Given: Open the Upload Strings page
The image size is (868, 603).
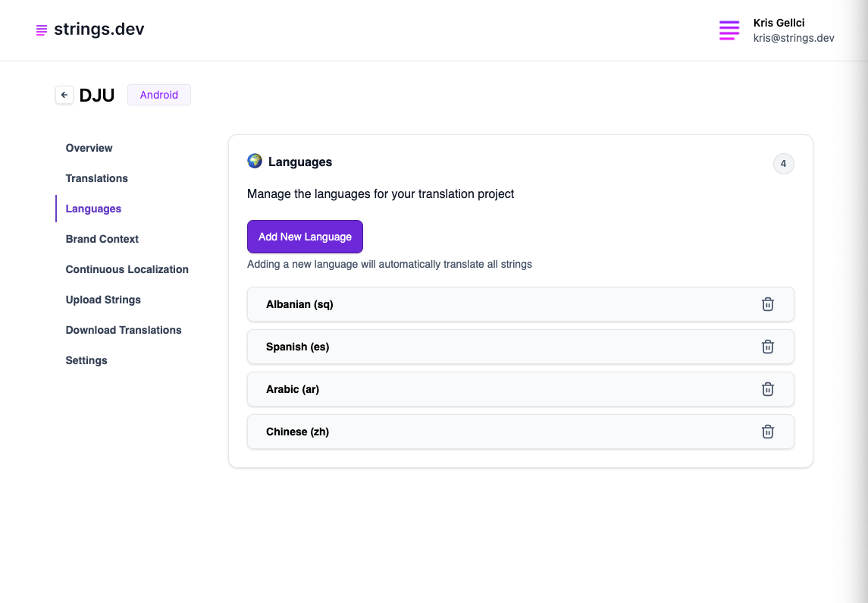Looking at the screenshot, I should pyautogui.click(x=103, y=300).
